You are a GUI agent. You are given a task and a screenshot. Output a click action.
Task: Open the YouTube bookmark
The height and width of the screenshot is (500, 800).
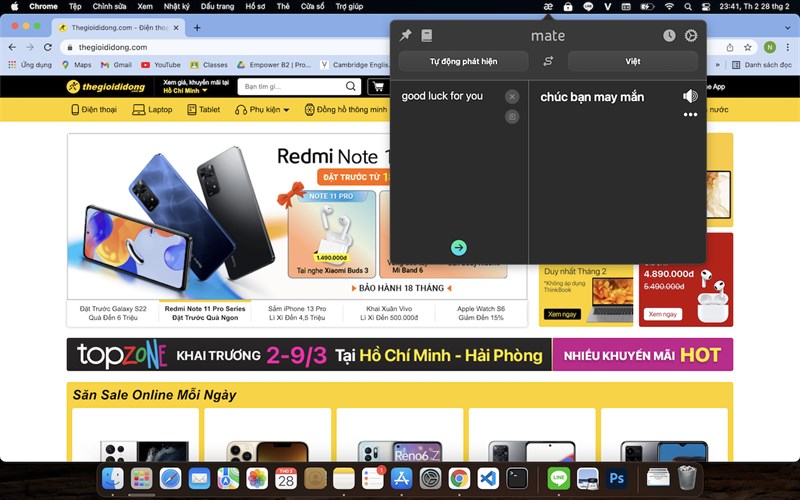(x=161, y=65)
